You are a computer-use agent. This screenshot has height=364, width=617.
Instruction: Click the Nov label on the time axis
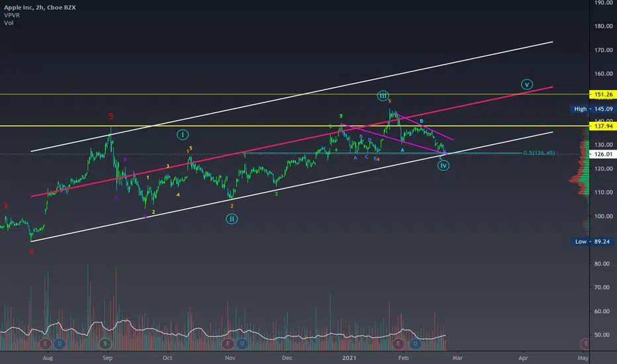(230, 358)
